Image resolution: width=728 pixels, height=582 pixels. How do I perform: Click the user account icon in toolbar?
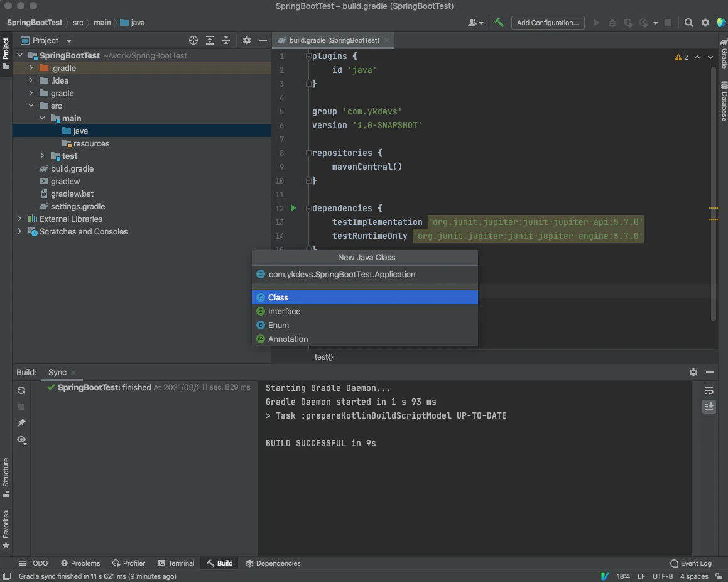pyautogui.click(x=475, y=22)
